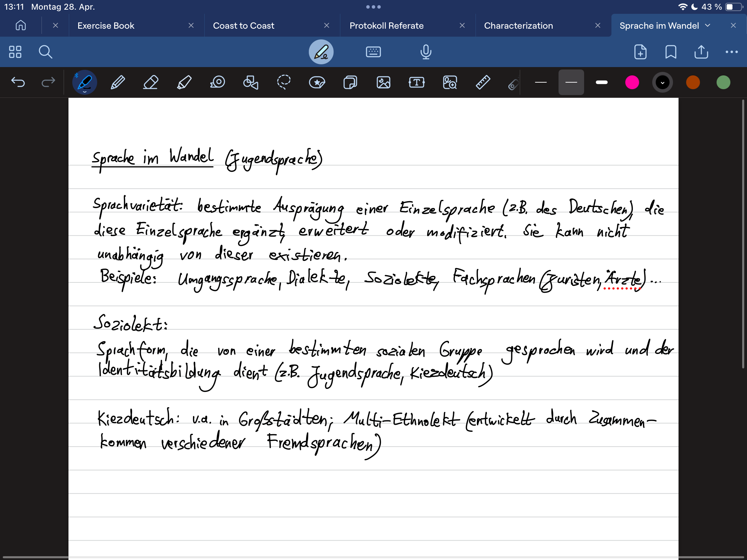Open the search tool
This screenshot has height=560, width=747.
[45, 52]
